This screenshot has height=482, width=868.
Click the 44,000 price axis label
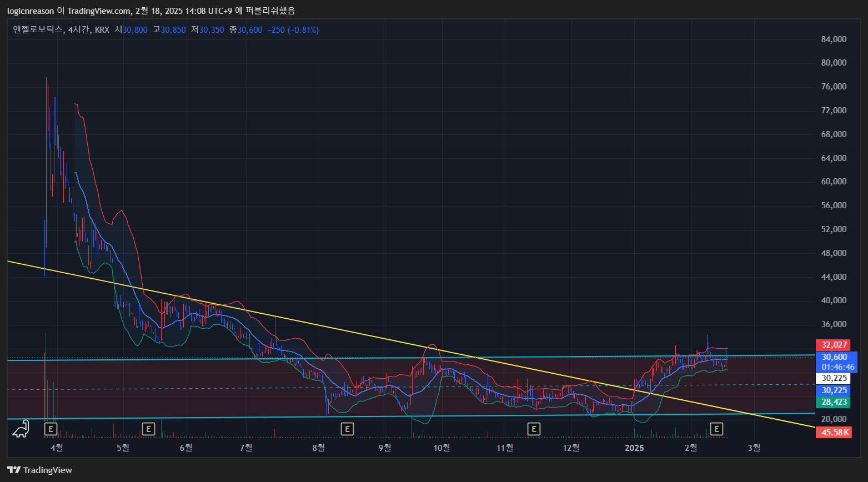[x=834, y=277]
